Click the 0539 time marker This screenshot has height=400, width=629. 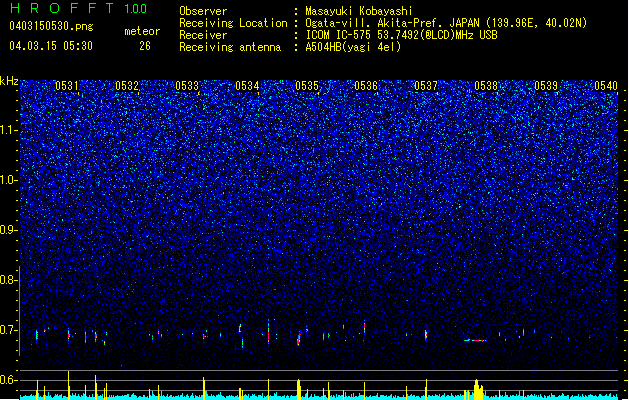pyautogui.click(x=546, y=86)
